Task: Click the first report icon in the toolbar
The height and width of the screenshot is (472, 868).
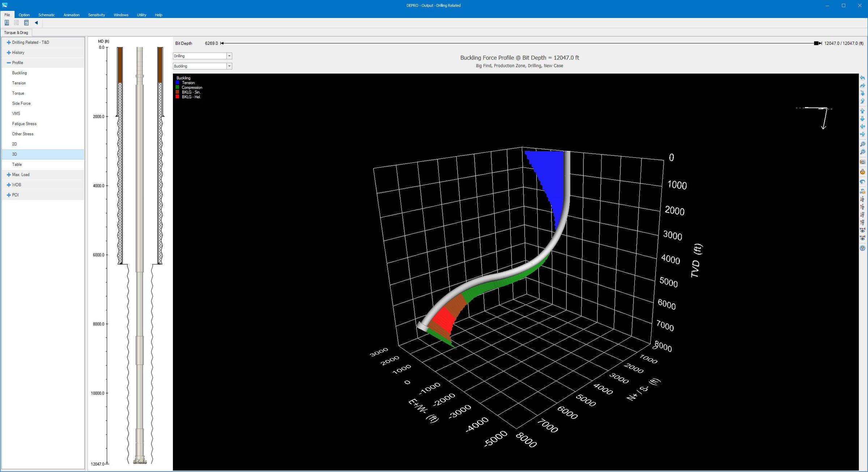Action: (x=7, y=23)
